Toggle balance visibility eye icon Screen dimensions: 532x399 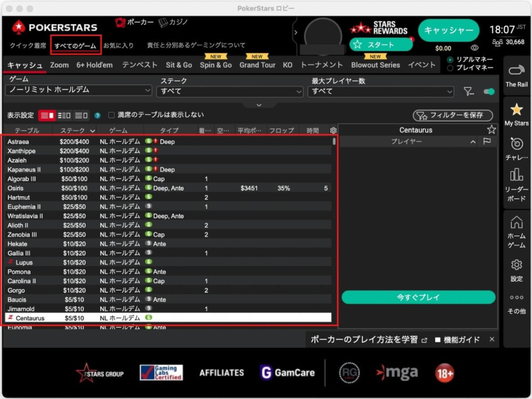coord(474,48)
